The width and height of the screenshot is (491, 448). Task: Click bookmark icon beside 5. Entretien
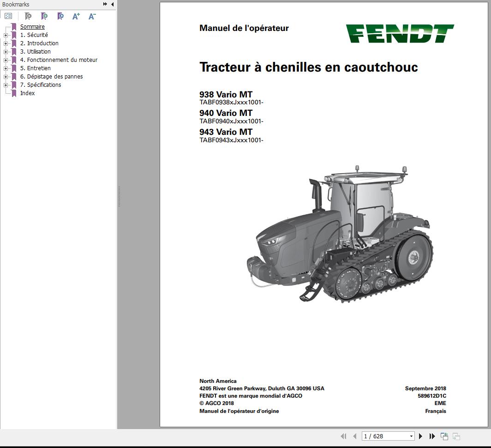click(x=14, y=68)
